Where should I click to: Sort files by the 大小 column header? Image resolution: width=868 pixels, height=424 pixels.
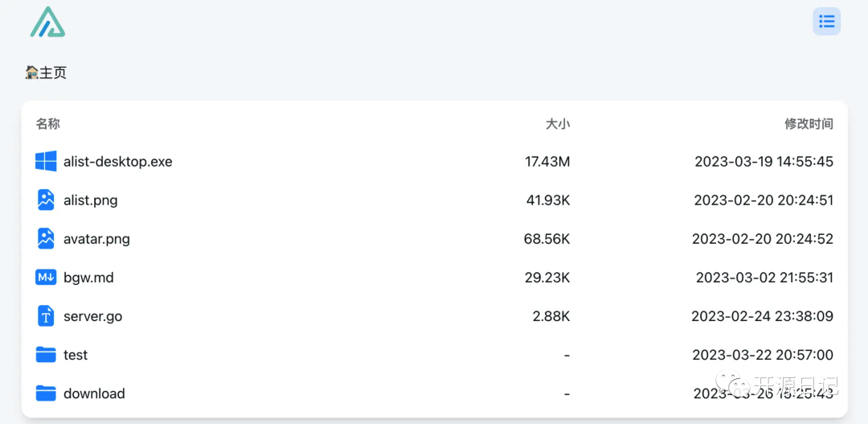557,124
